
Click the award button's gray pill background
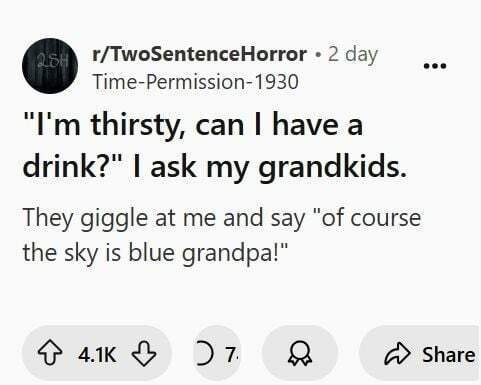300,353
